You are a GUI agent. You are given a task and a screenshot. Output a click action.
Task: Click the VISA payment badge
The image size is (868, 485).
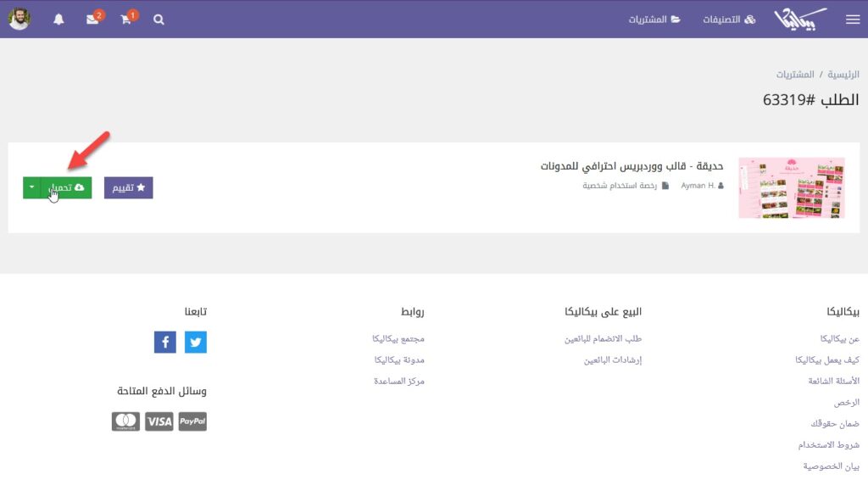tap(159, 421)
